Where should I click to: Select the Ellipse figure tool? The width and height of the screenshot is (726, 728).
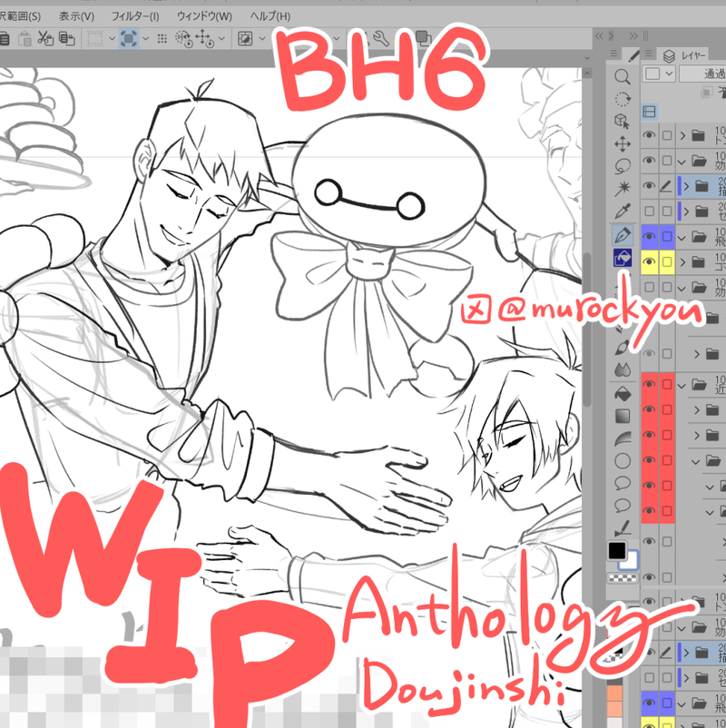coord(622,461)
